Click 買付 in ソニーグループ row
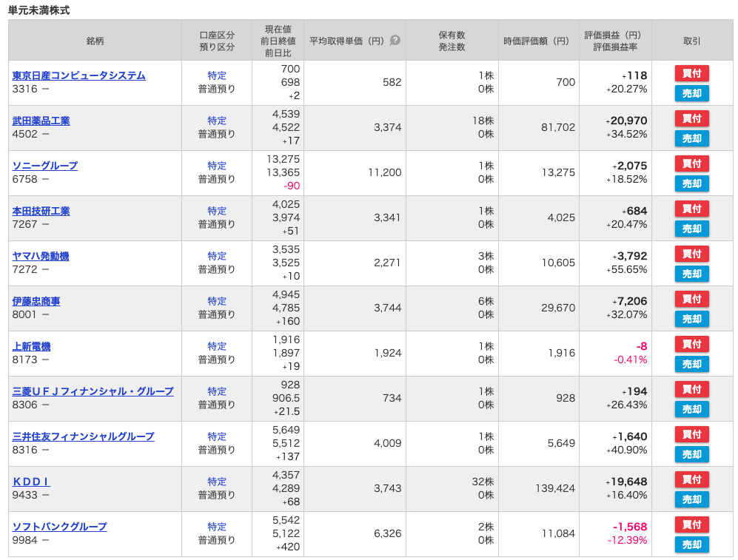The height and width of the screenshot is (560, 738). tap(692, 163)
